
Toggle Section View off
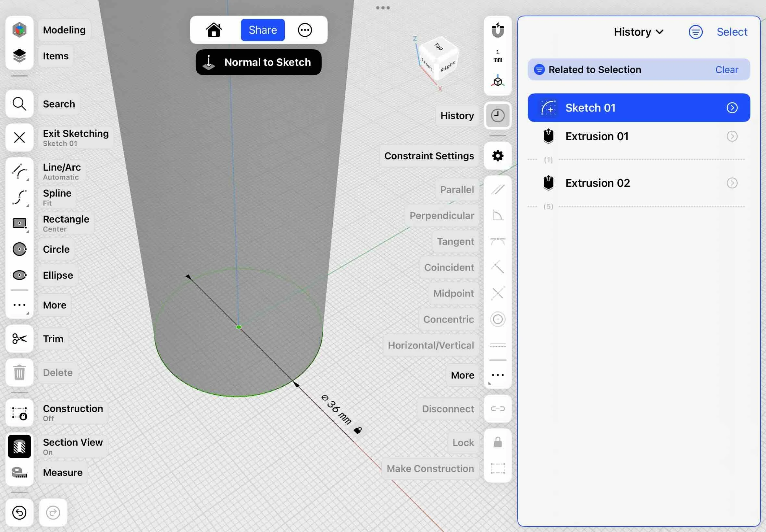(x=19, y=446)
